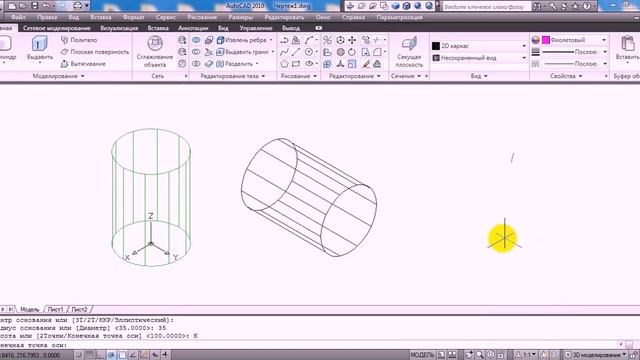The height and width of the screenshot is (360, 640).
Task: Switch to the Сетевое моделирование ribbon tab
Action: click(57, 28)
